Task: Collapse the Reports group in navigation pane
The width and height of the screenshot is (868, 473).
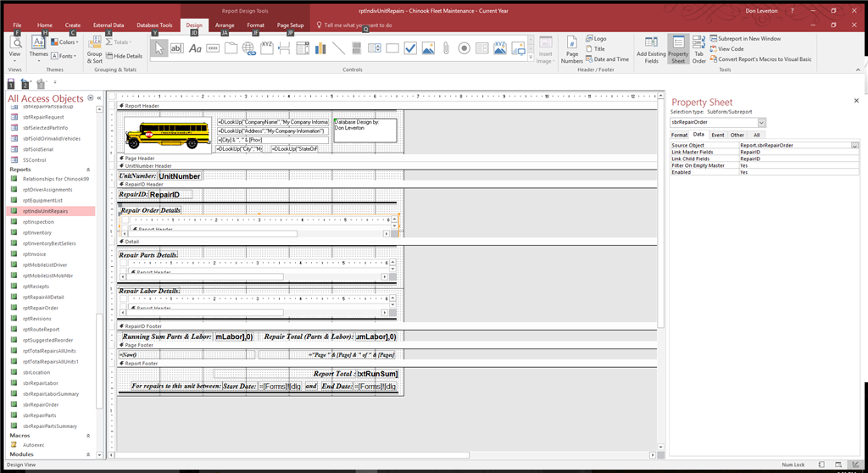Action: 88,170
